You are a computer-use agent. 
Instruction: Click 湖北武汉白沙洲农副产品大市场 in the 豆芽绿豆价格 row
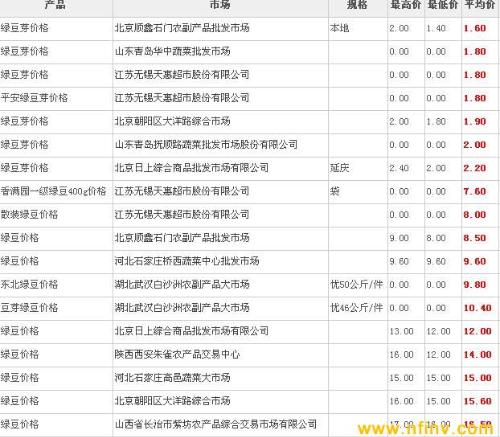[182, 308]
